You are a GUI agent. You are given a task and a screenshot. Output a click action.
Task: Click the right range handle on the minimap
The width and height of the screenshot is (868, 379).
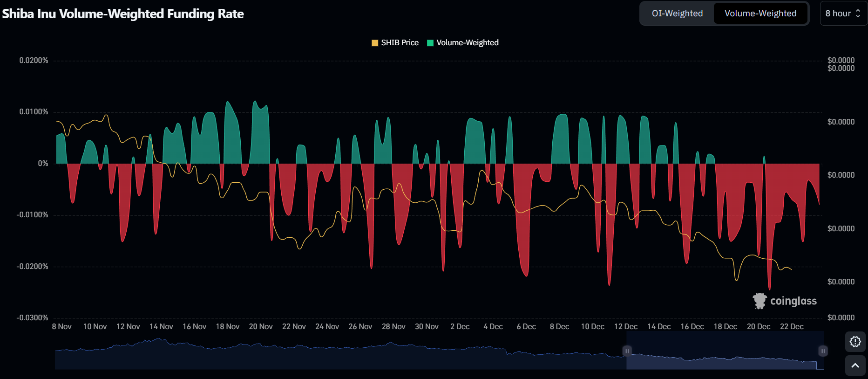click(x=823, y=351)
